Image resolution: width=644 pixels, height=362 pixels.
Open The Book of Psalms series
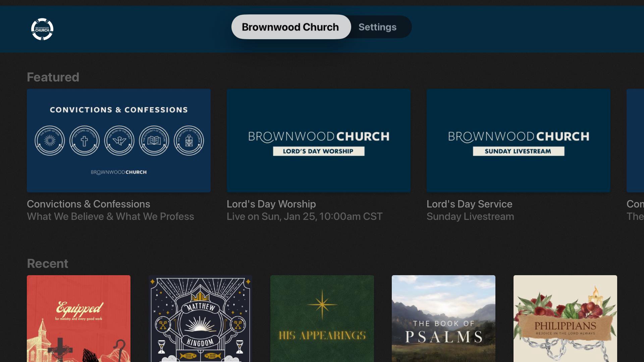pyautogui.click(x=443, y=318)
